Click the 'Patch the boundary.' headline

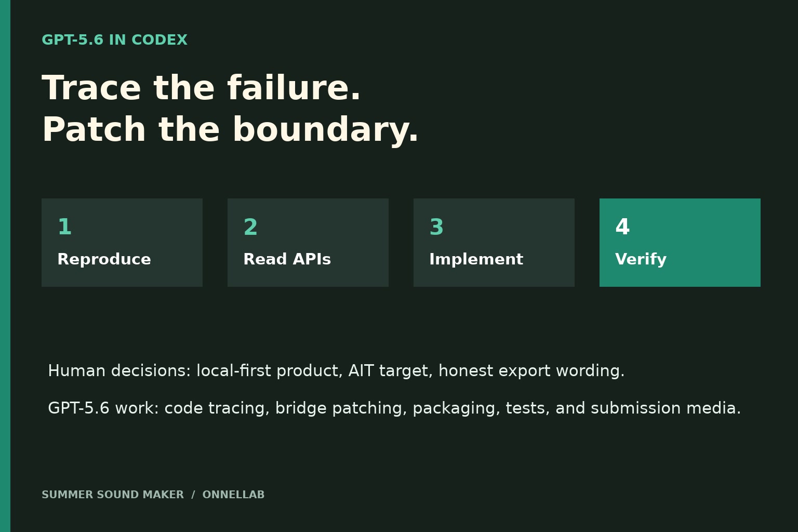click(230, 130)
